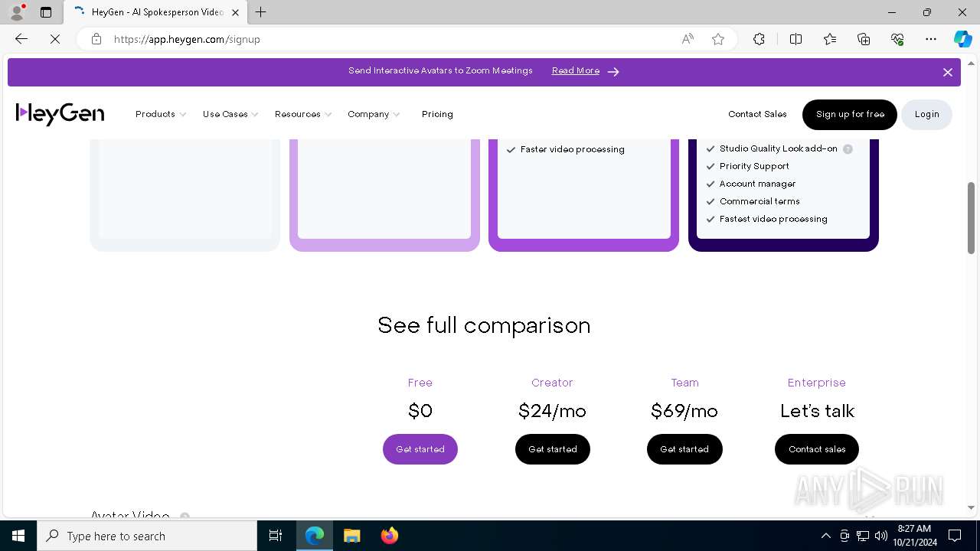Click Get started under the Free plan
This screenshot has height=551, width=980.
(x=420, y=449)
